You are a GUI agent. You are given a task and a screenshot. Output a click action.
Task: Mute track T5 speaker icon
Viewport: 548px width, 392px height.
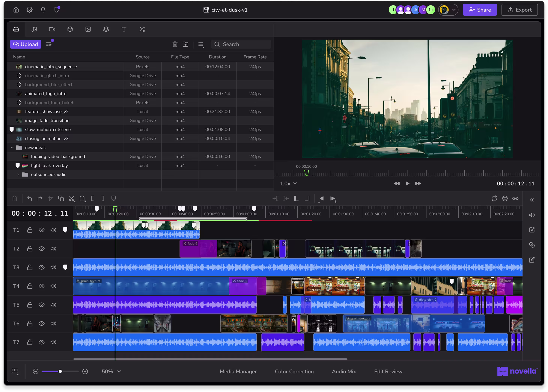click(53, 305)
